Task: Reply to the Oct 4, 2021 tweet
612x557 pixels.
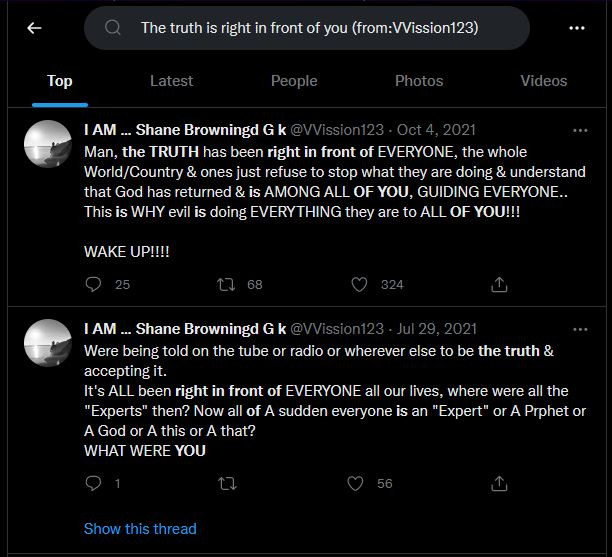Action: pyautogui.click(x=94, y=284)
